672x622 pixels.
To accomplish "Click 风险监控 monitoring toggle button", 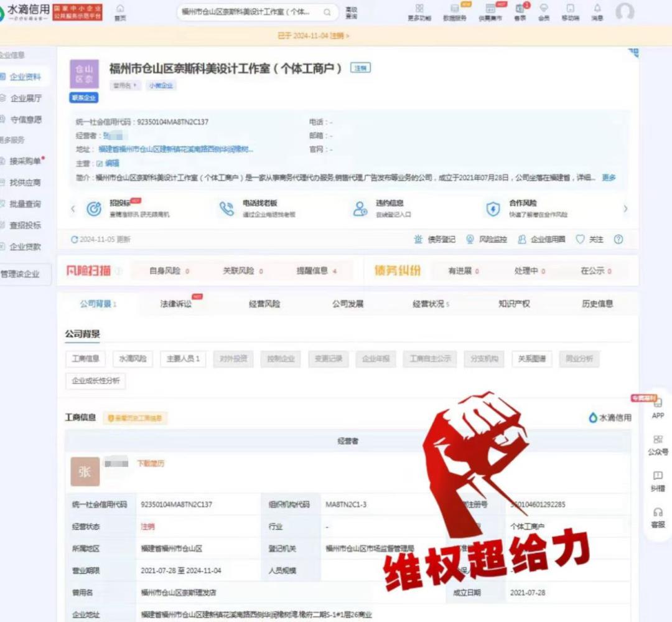I will [485, 239].
